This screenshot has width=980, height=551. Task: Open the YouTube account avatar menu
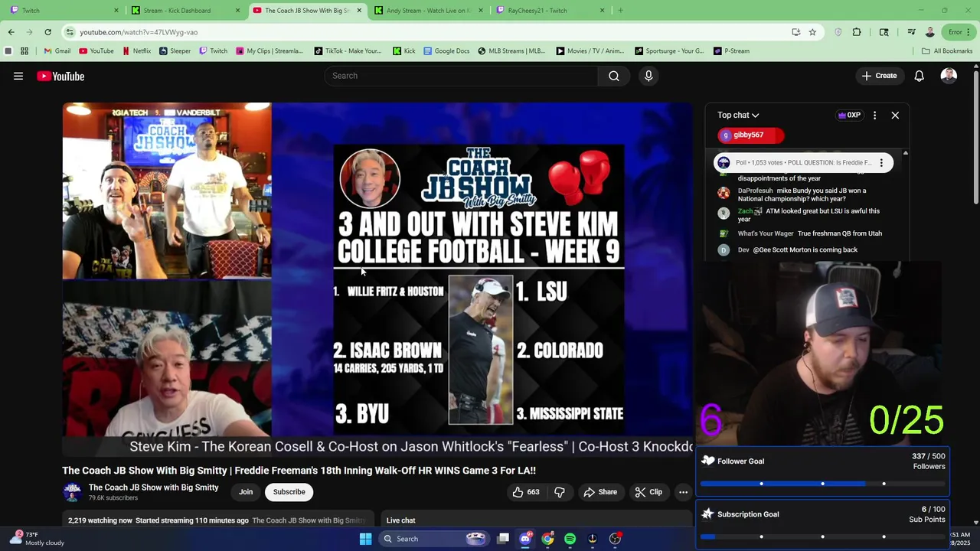(x=949, y=76)
